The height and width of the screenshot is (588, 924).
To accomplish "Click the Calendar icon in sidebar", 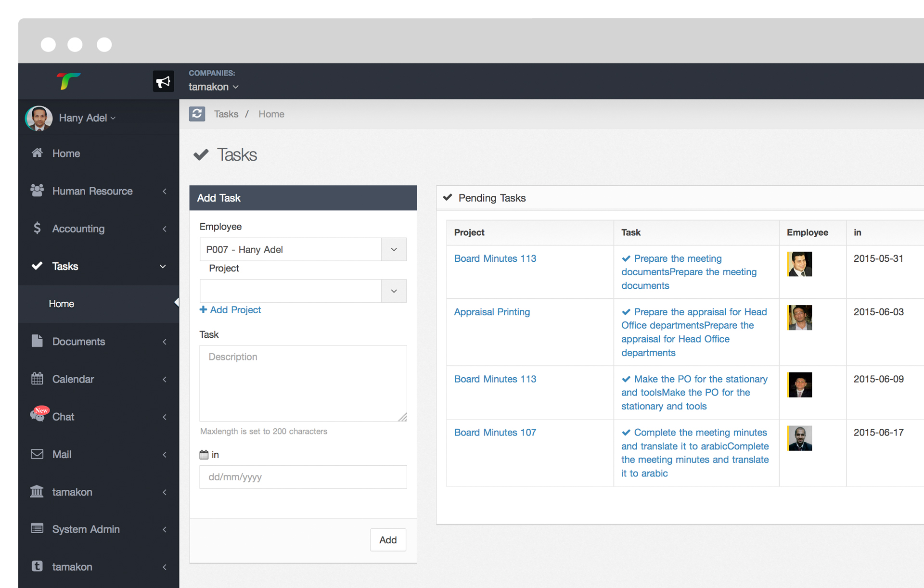I will pyautogui.click(x=37, y=379).
